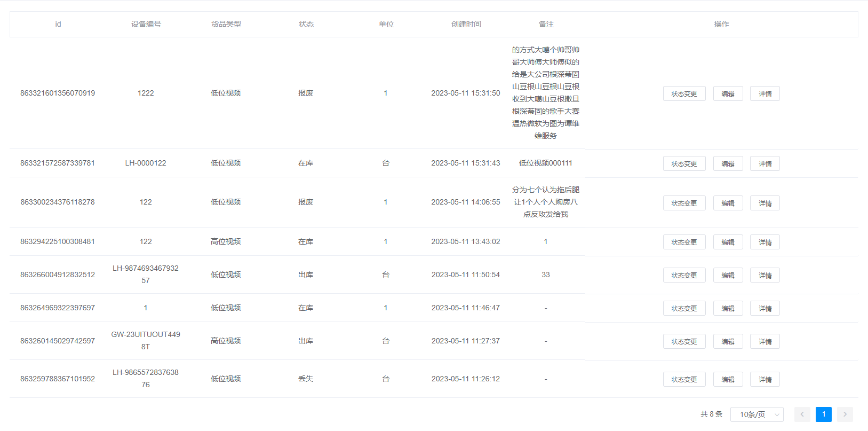Open the 10条/页 page size dropdown
Image resolution: width=868 pixels, height=431 pixels.
coord(756,414)
